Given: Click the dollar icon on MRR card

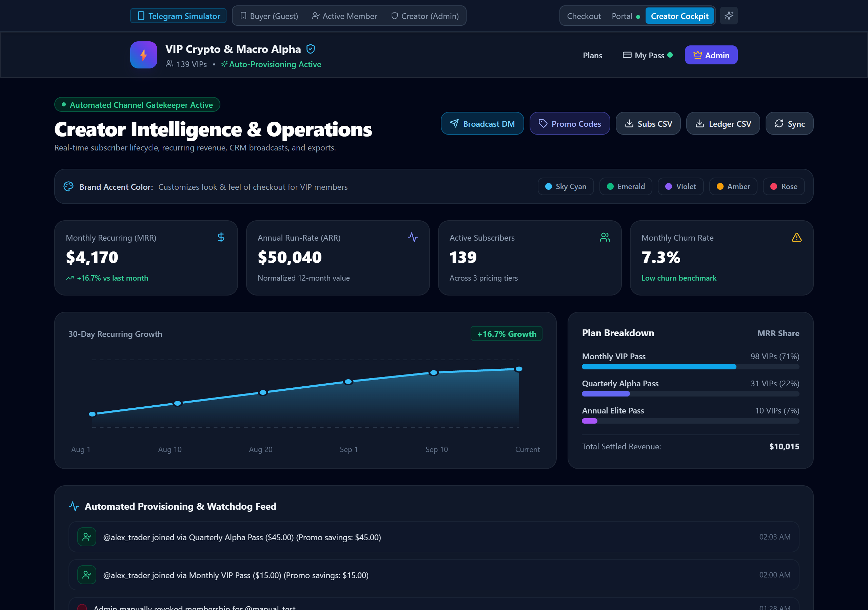Looking at the screenshot, I should tap(221, 237).
